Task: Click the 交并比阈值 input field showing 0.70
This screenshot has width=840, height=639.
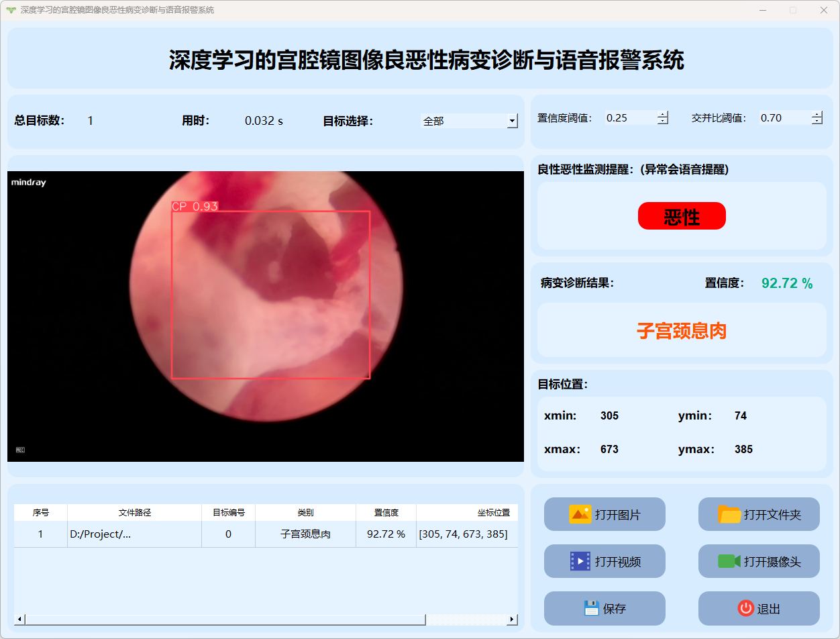Action: (784, 118)
